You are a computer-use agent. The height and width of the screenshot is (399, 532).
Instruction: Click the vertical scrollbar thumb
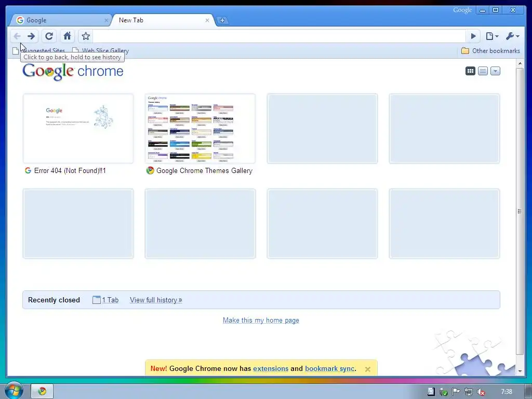520,211
